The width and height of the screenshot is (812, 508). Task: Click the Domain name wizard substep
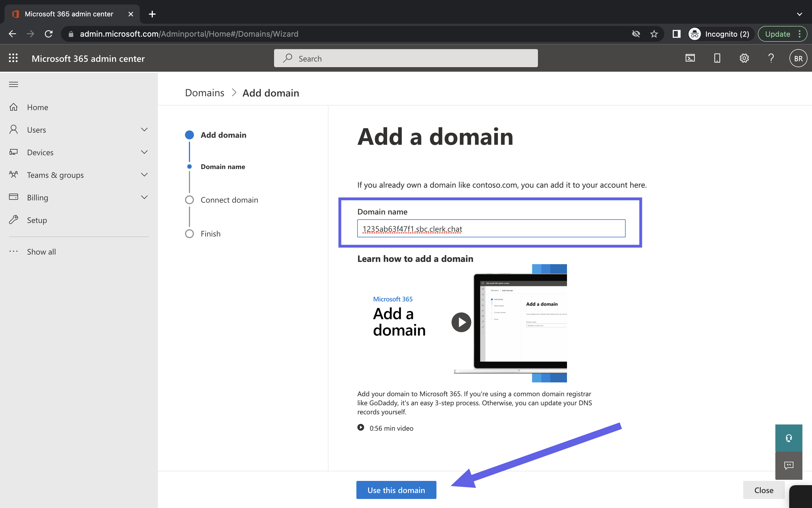(223, 167)
